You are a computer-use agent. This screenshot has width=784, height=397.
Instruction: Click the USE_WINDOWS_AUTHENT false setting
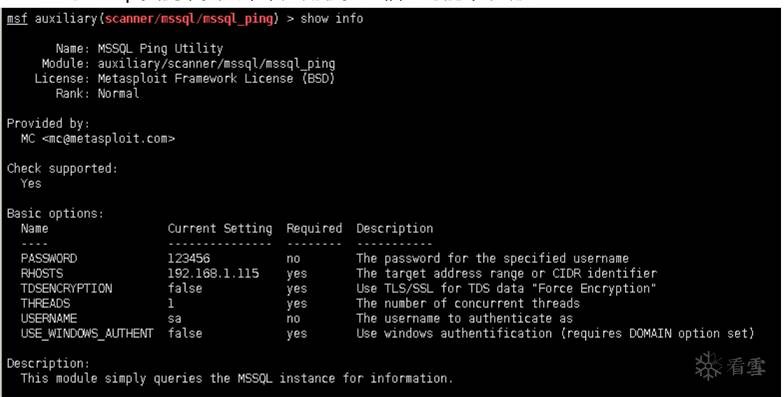tap(185, 334)
